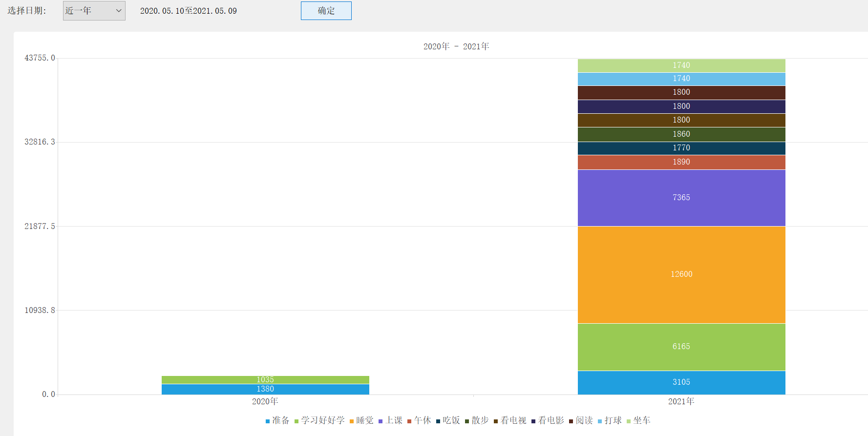Toggle the 散步 series in the legend
Image resolution: width=868 pixels, height=436 pixels.
[477, 420]
